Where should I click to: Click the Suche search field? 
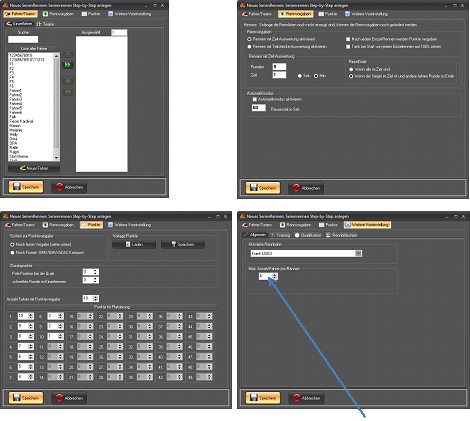[23, 39]
